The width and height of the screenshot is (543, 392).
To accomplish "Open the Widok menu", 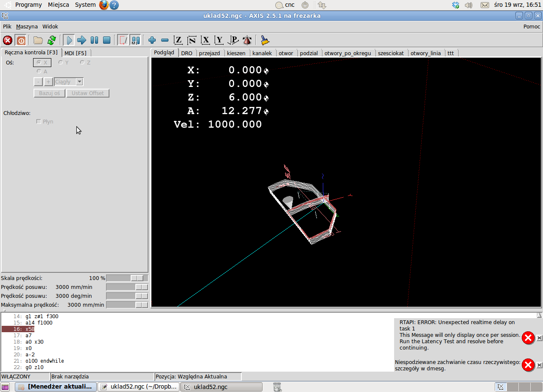I will (50, 26).
